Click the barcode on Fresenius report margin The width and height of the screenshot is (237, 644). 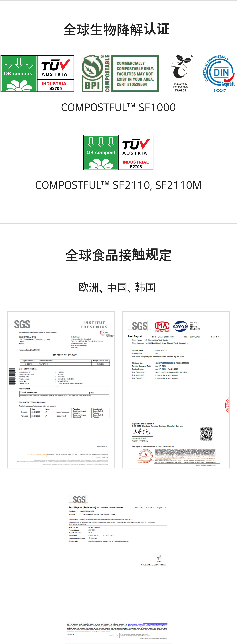point(12,376)
